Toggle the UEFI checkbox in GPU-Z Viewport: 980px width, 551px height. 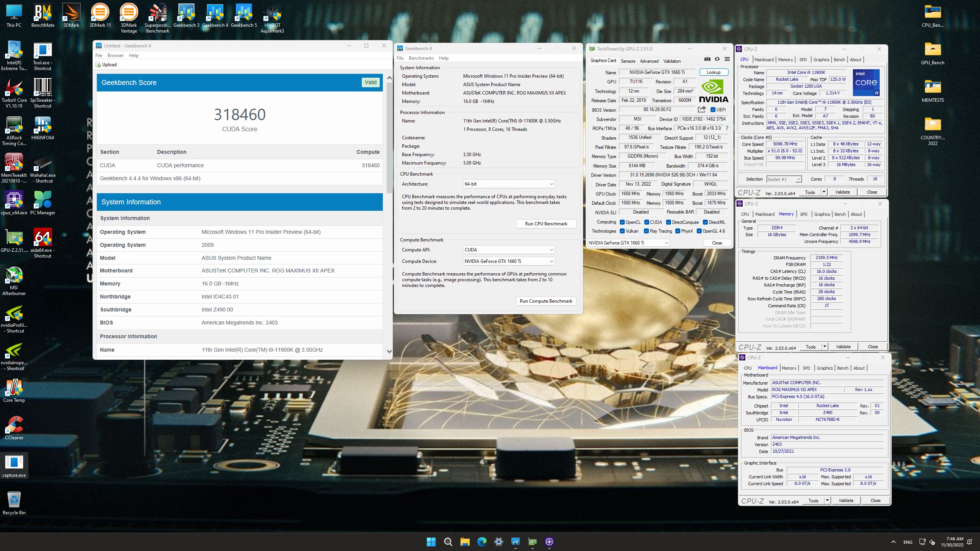[713, 110]
